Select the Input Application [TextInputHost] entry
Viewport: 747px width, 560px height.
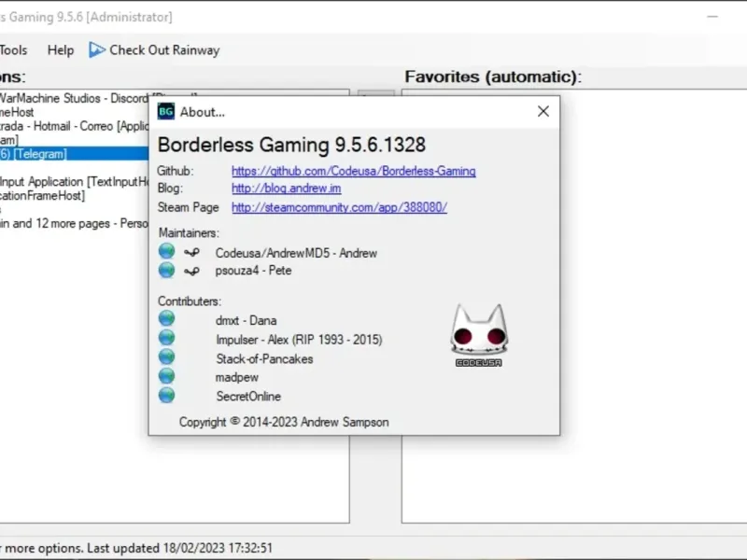point(75,182)
